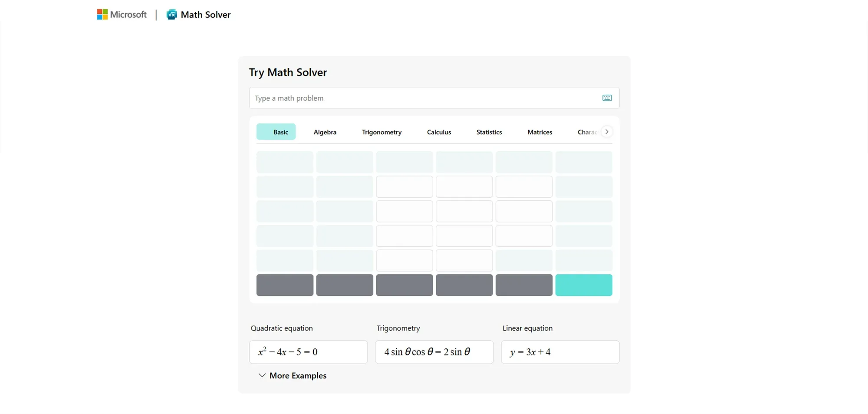Viewport: 868px width, 414px height.
Task: Click the teal colored keypad key
Action: [x=584, y=285]
